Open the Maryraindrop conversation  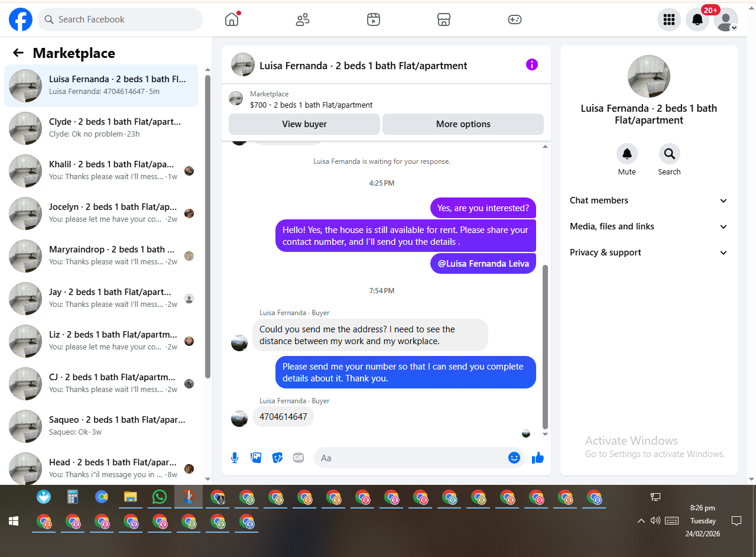coord(102,256)
